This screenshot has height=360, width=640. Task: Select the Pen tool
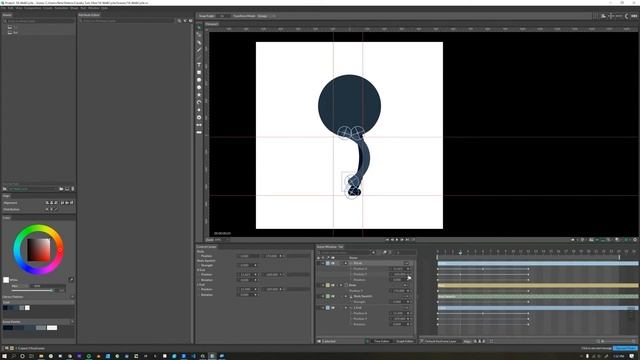[x=199, y=42]
